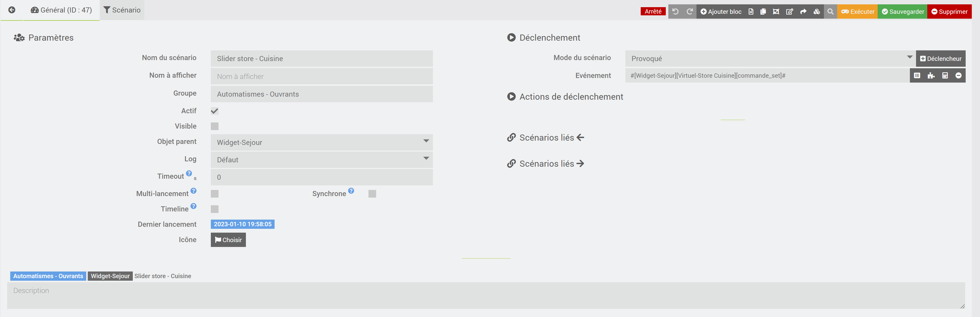Tick the Multi-lancement checkbox

[215, 194]
